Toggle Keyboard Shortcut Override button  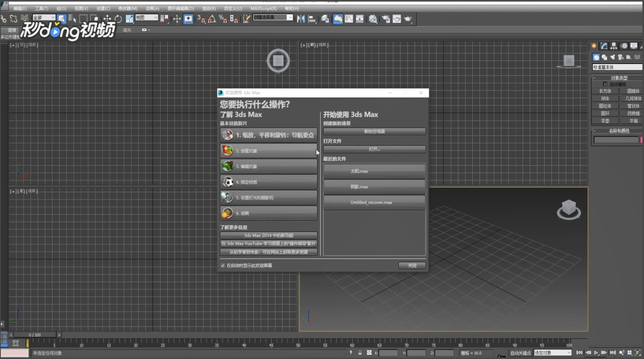(188, 18)
